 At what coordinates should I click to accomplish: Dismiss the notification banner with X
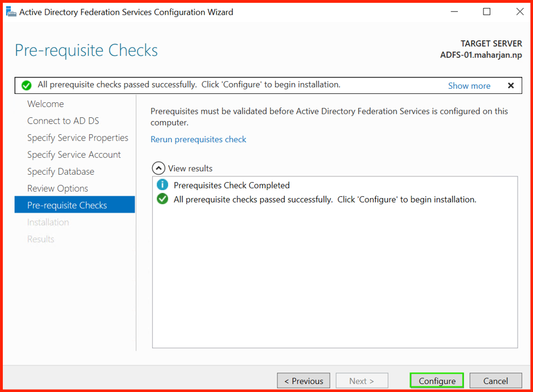pyautogui.click(x=511, y=85)
